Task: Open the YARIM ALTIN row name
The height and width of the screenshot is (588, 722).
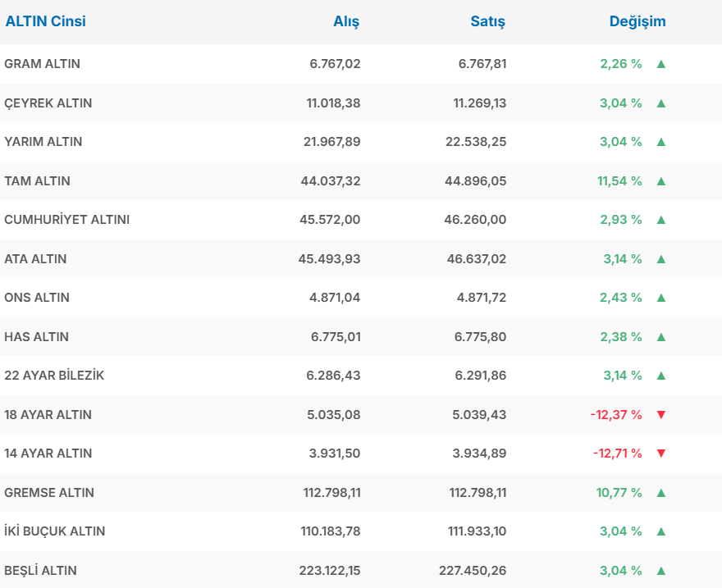Action: point(43,142)
